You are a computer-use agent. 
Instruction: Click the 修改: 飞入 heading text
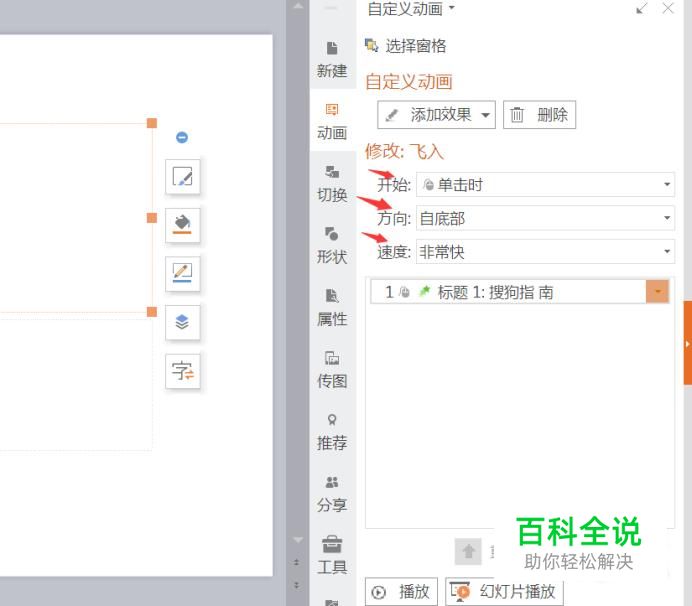coord(404,151)
